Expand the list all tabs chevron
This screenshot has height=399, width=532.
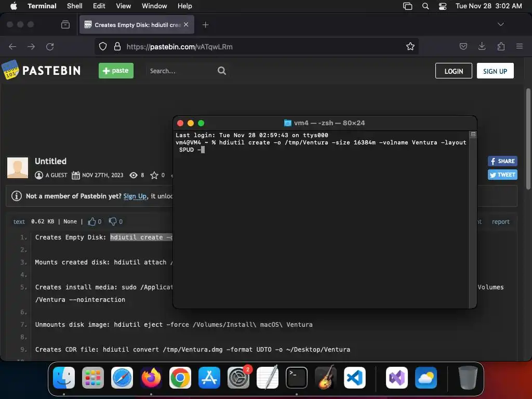tap(500, 24)
